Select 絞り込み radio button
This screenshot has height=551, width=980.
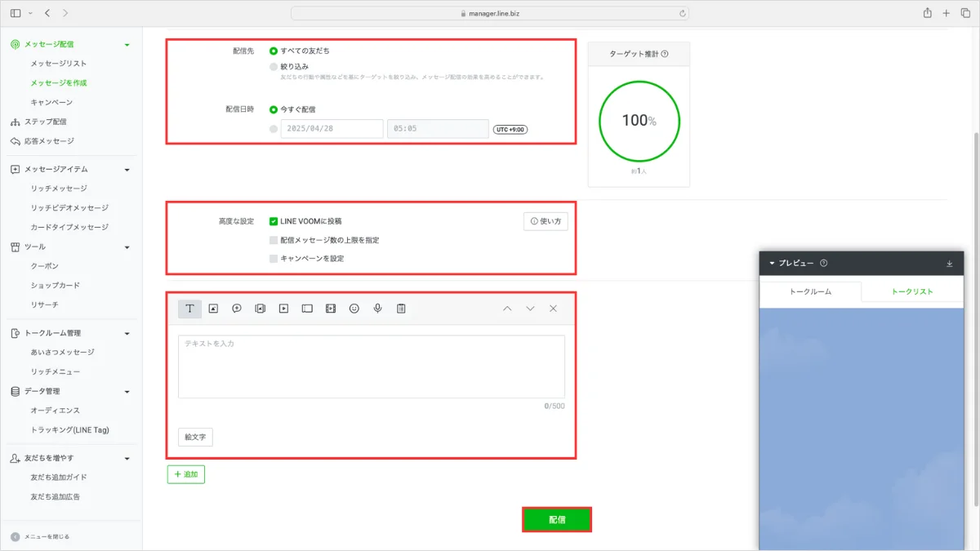click(x=274, y=67)
